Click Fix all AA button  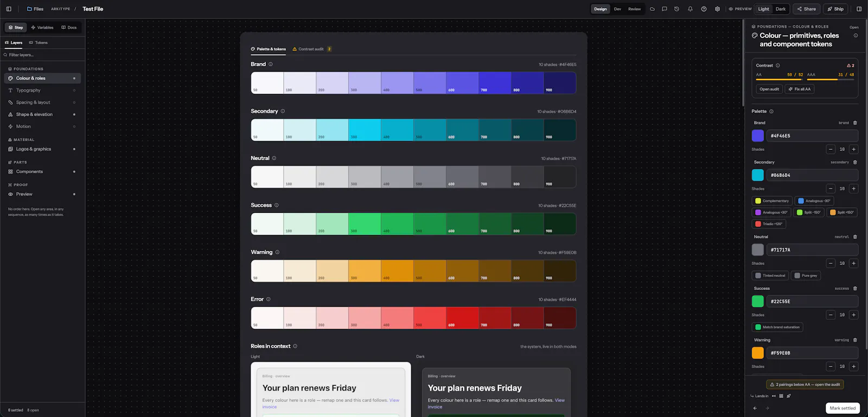point(800,89)
